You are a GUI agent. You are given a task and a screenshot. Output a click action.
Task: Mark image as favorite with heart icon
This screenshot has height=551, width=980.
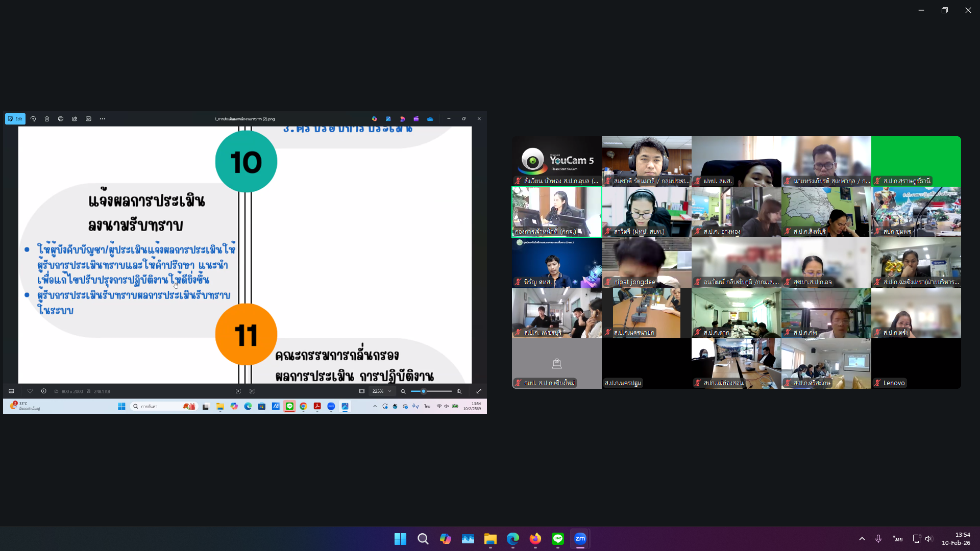[x=30, y=391]
